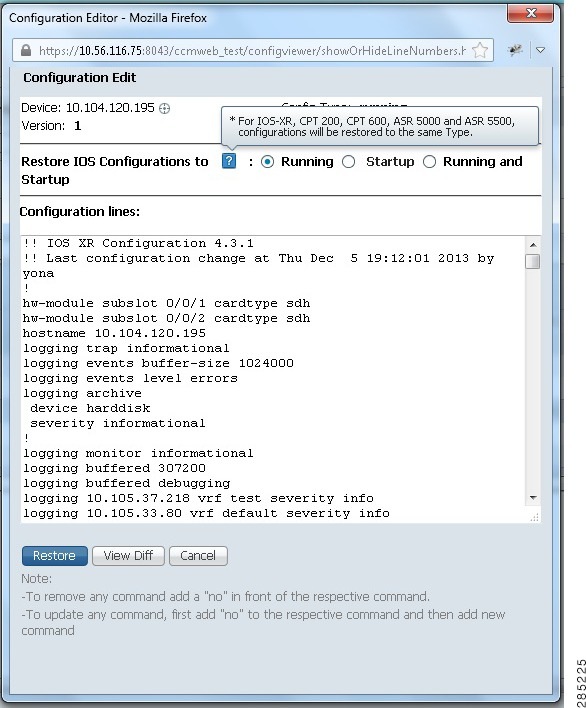Bookmark the page with the star icon
Image resolution: width=586 pixels, height=708 pixels.
(x=480, y=50)
